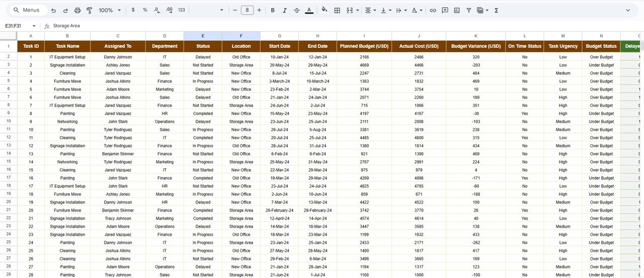Open the Functions sigma icon

[x=496, y=10]
